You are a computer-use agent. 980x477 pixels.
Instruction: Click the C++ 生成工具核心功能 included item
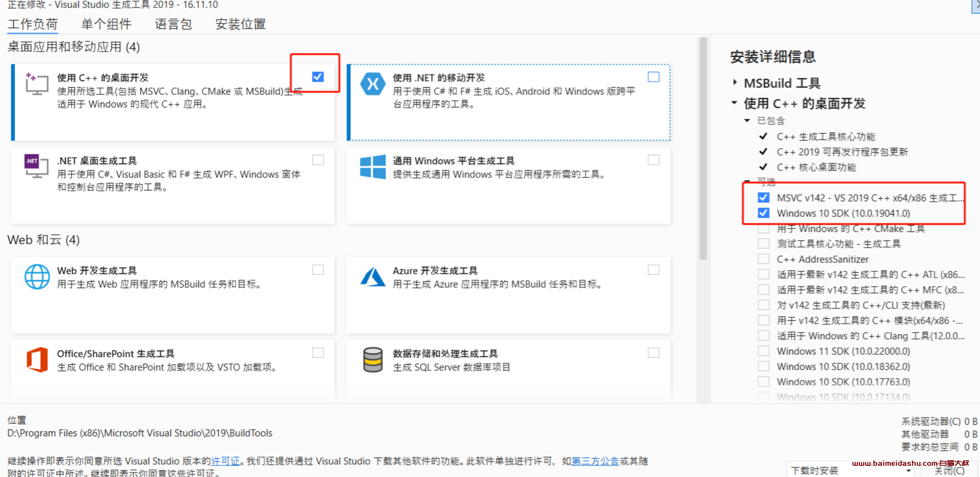(x=826, y=137)
